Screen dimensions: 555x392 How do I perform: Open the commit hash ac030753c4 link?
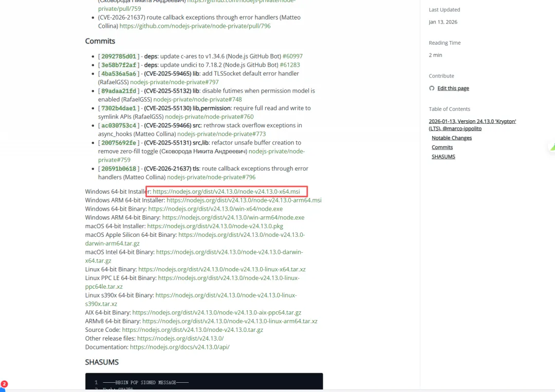[x=119, y=125]
